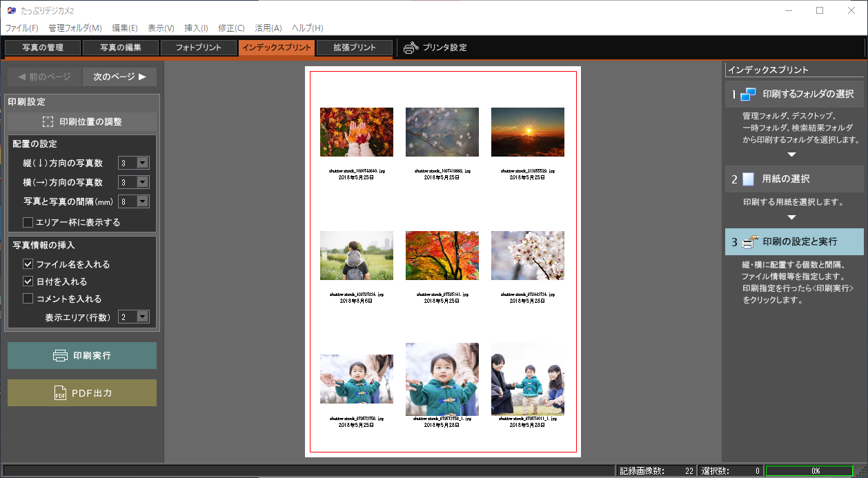Click the printer settings icon

coord(411,48)
